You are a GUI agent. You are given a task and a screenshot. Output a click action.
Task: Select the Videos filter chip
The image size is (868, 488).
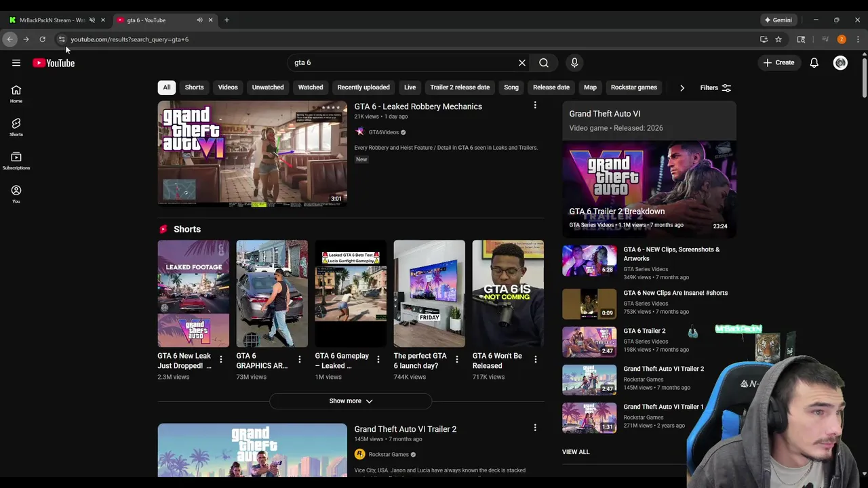228,87
